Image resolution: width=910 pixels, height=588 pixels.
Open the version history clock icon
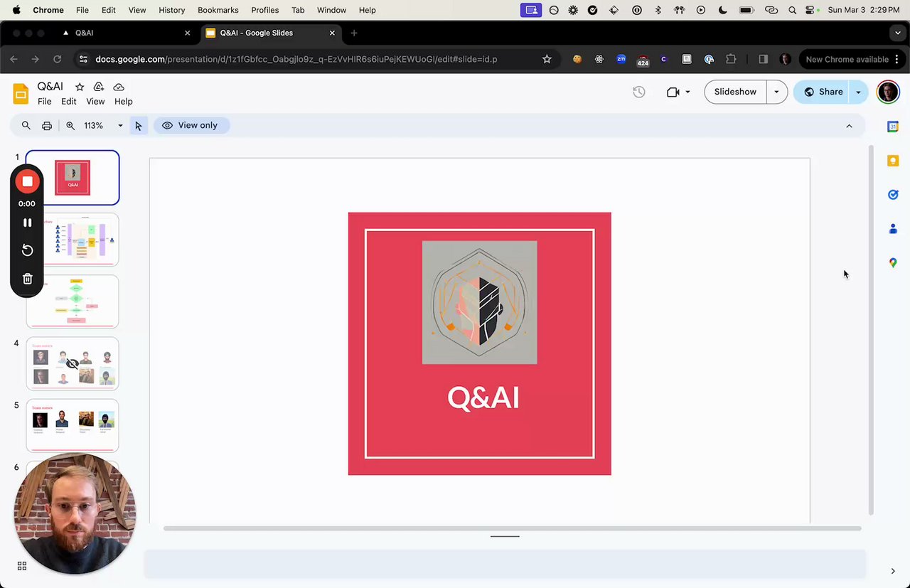click(639, 92)
